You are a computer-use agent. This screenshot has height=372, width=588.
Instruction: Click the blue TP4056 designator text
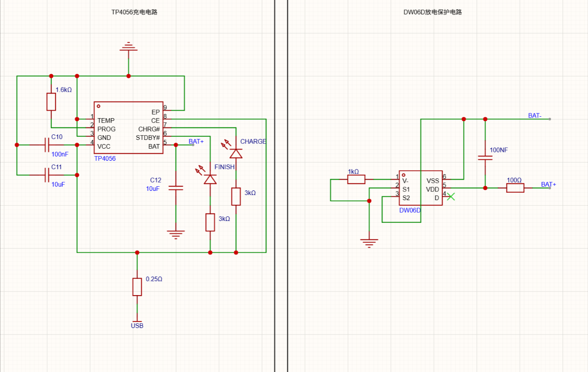point(105,158)
